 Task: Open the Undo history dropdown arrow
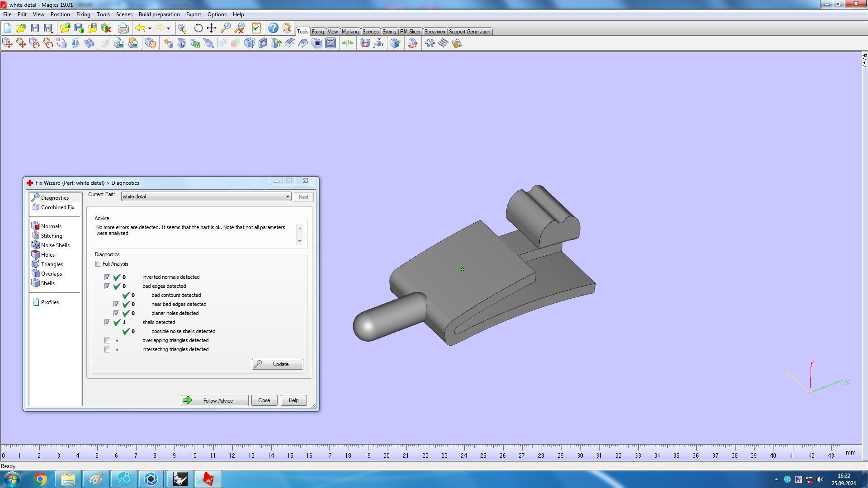150,28
